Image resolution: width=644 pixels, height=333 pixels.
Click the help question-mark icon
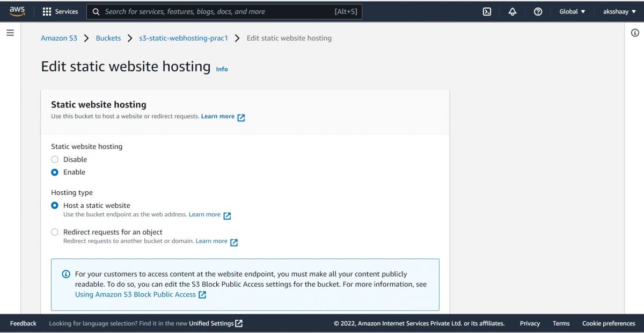538,11
